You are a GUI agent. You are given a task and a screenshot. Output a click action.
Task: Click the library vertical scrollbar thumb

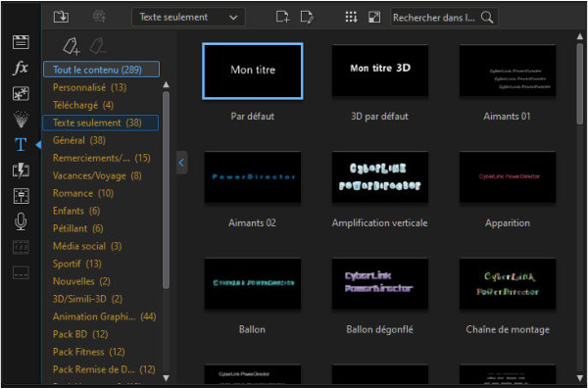[580, 83]
